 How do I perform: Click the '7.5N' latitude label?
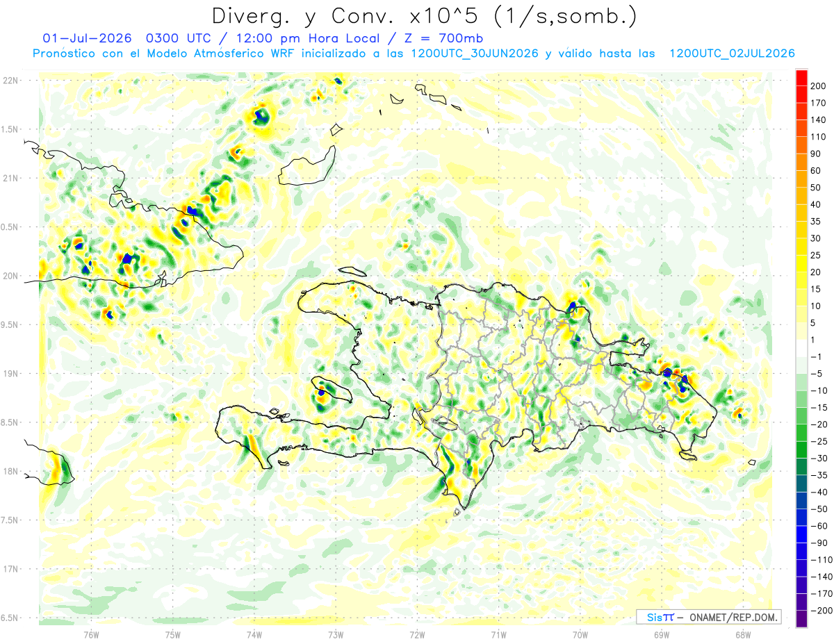[x=9, y=520]
